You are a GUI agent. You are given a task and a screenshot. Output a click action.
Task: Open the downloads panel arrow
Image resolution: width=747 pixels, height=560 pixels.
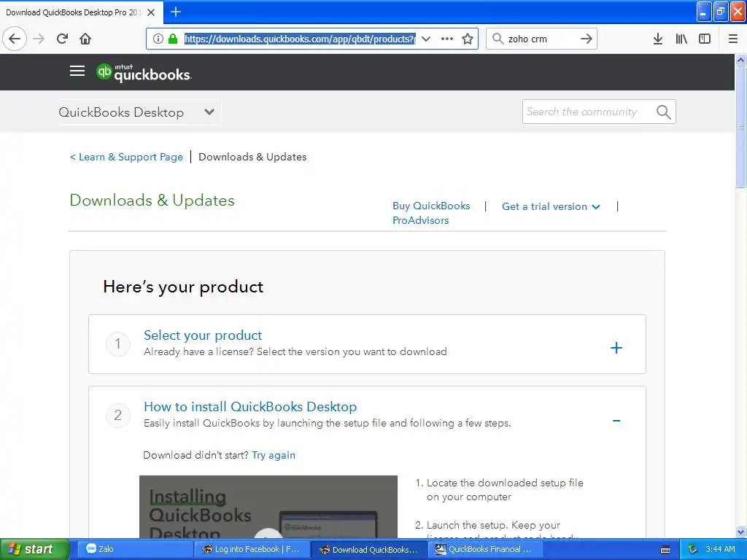tap(658, 39)
